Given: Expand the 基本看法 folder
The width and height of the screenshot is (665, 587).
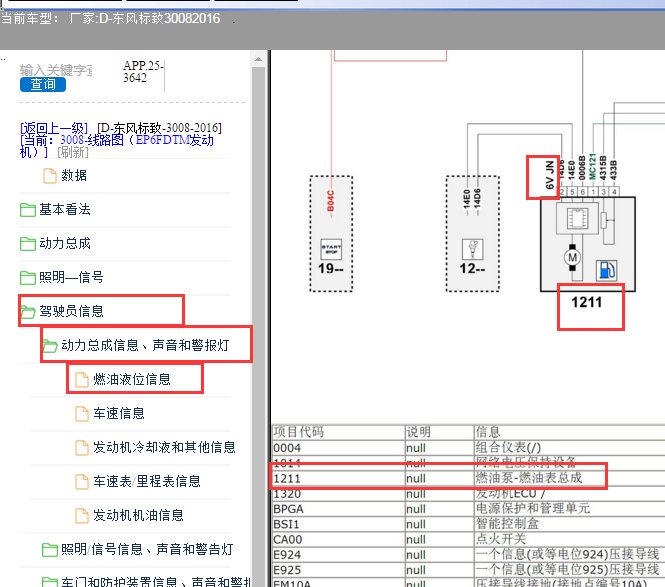Looking at the screenshot, I should coord(64,209).
